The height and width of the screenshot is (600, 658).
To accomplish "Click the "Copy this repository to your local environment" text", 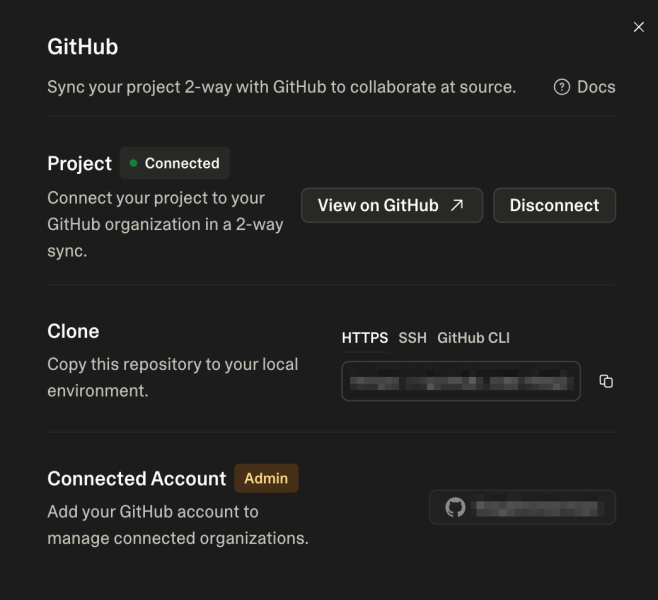I will coord(173,377).
